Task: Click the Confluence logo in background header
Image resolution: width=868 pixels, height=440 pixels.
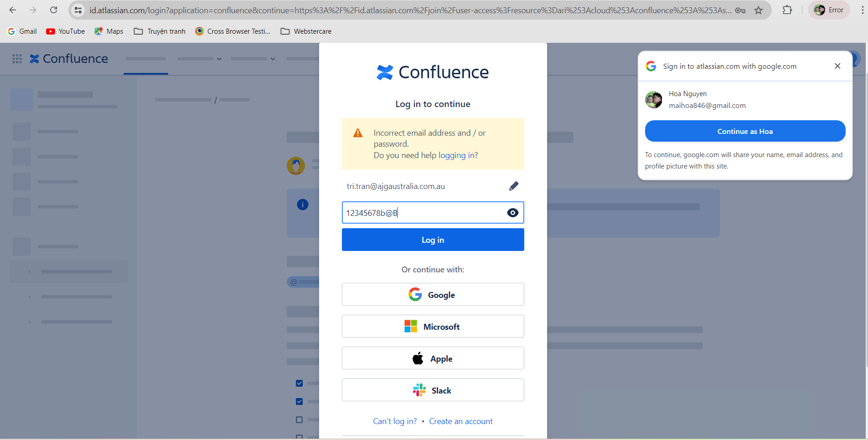Action: pyautogui.click(x=69, y=59)
